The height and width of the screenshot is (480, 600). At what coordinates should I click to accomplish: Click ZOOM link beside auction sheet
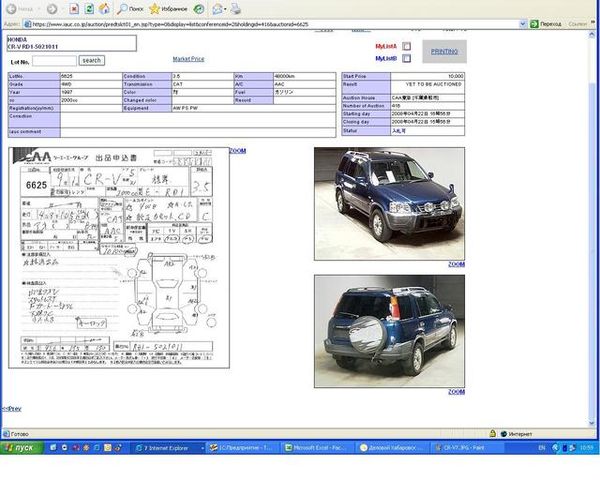(238, 151)
